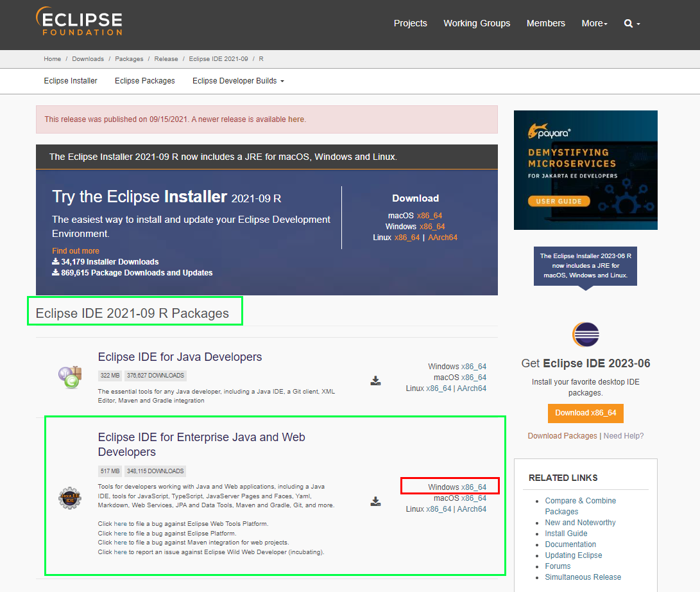
Task: Click 'here' for Maven integration bug
Action: pos(120,543)
